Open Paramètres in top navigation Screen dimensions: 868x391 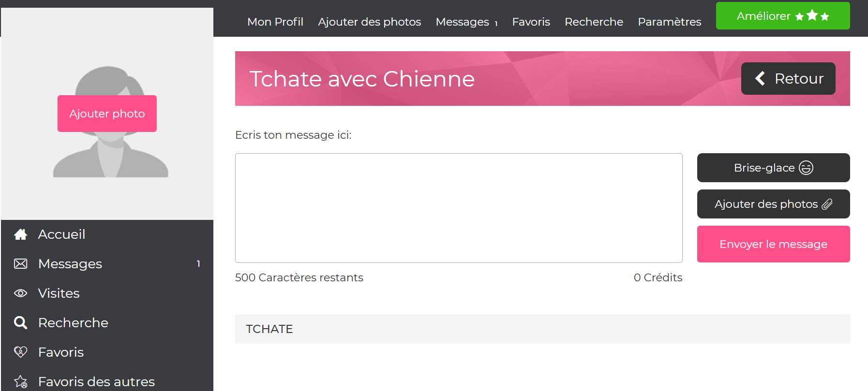point(669,22)
